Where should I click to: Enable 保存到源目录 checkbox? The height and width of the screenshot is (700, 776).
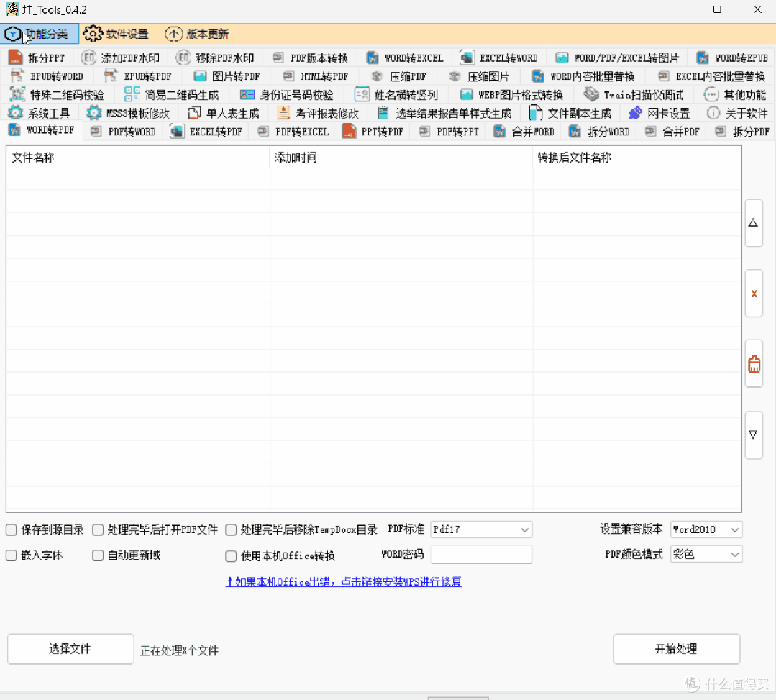pos(12,529)
